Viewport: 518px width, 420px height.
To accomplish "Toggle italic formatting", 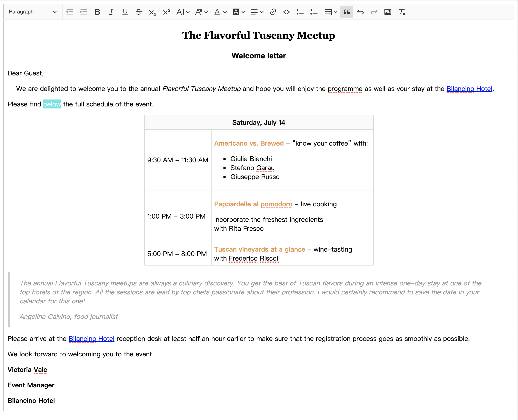I will pyautogui.click(x=111, y=12).
